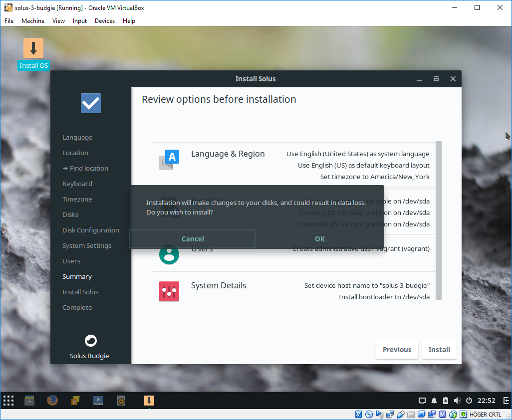This screenshot has width=512, height=420.
Task: Click the green Users avatar icon
Action: [169, 254]
